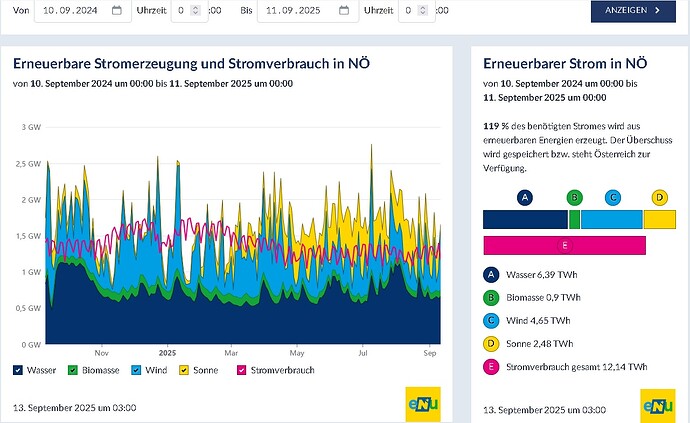Screen dimensions: 690x423
Task: Disable the Stromverbrauch legend checkbox
Action: pyautogui.click(x=241, y=370)
